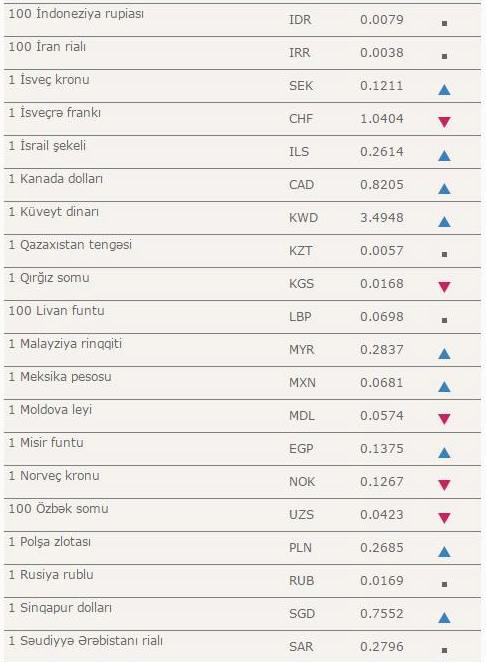The height and width of the screenshot is (662, 486).
Task: Click the unchanged square marker for KZT
Action: point(444,255)
